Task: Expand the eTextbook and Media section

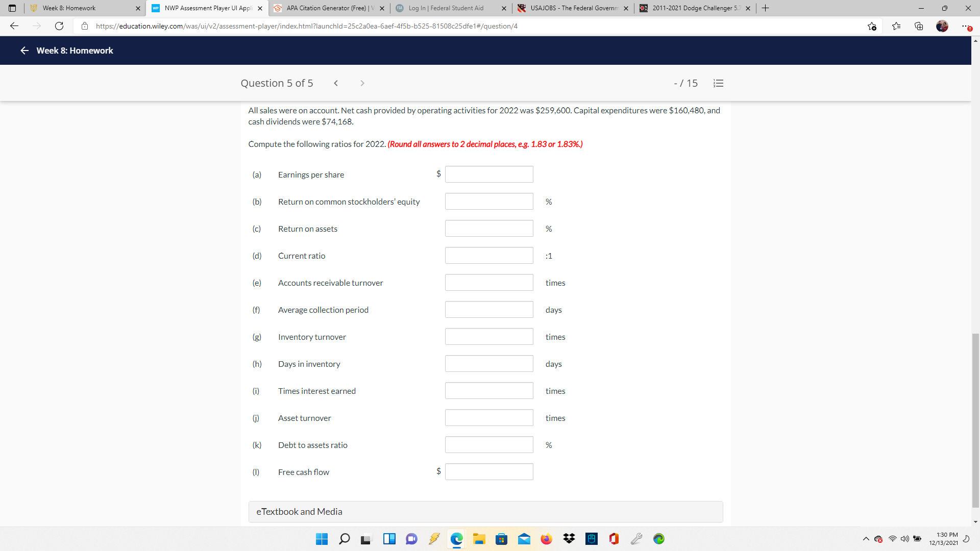Action: (299, 511)
